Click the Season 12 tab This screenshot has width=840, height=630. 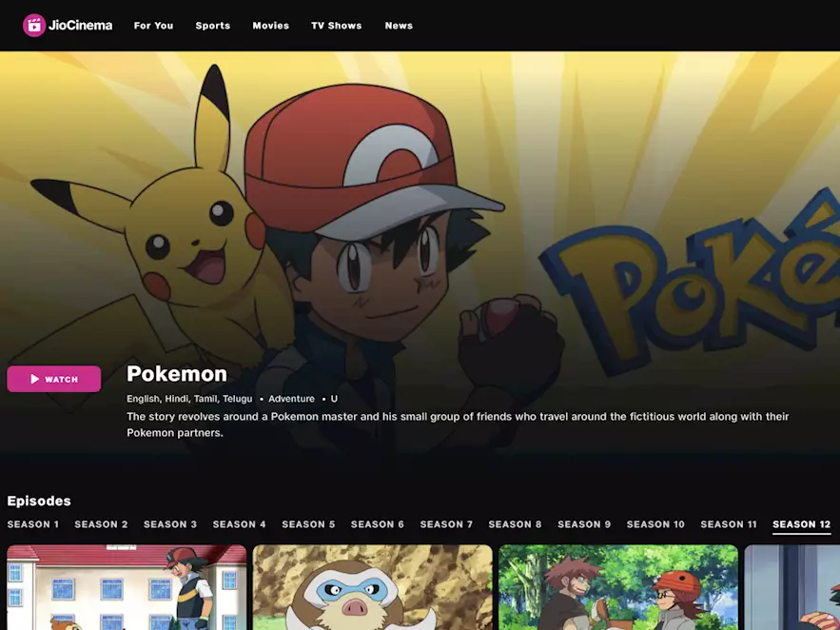coord(800,523)
